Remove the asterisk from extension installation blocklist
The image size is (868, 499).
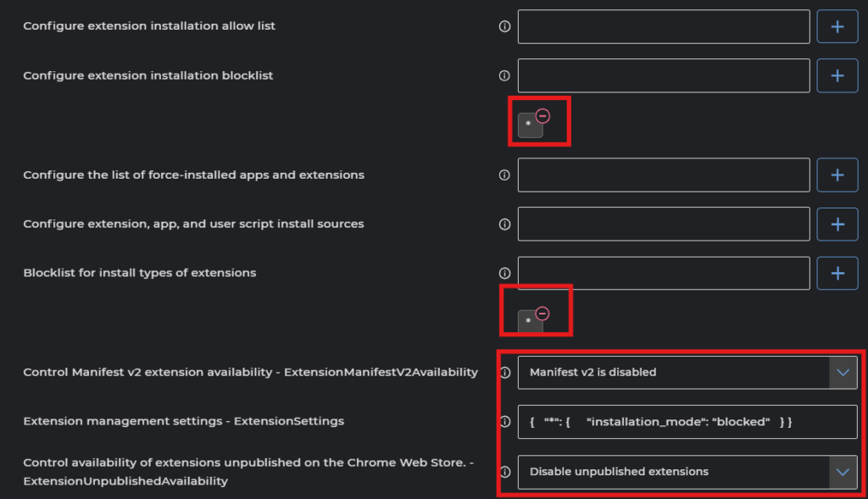pos(543,116)
